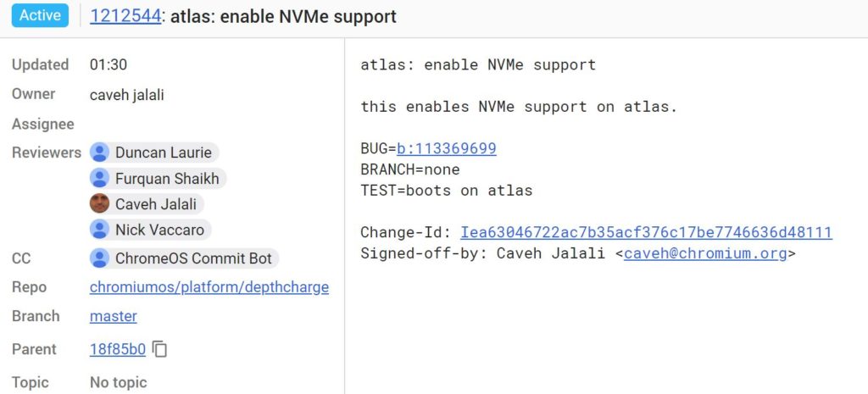868x394 pixels.
Task: Open the master branch link
Action: pos(113,316)
